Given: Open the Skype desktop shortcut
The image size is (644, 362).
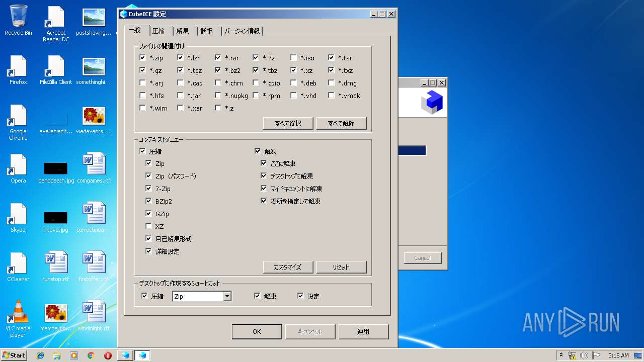Looking at the screenshot, I should click(18, 218).
